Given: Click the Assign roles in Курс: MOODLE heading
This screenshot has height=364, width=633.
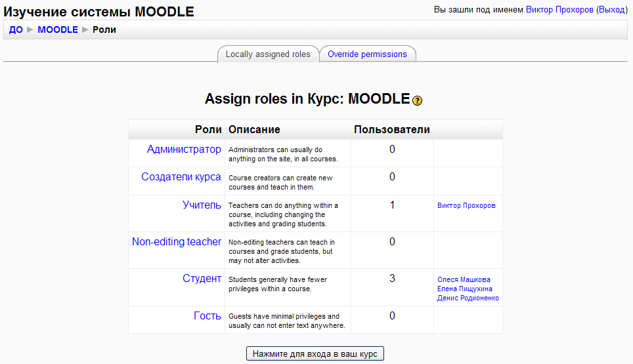Looking at the screenshot, I should [x=307, y=99].
